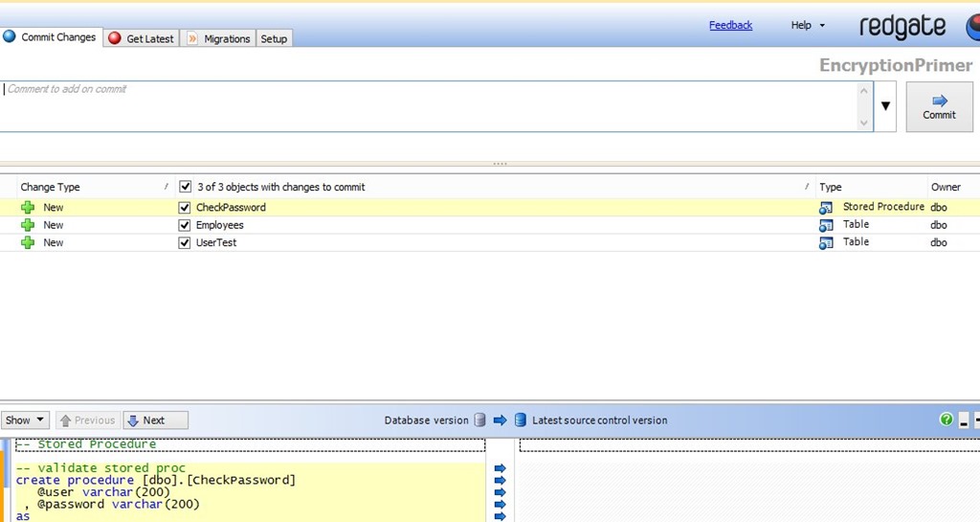Screen dimensions: 980x522
Task: Click the table type icon for UserTest
Action: [826, 243]
